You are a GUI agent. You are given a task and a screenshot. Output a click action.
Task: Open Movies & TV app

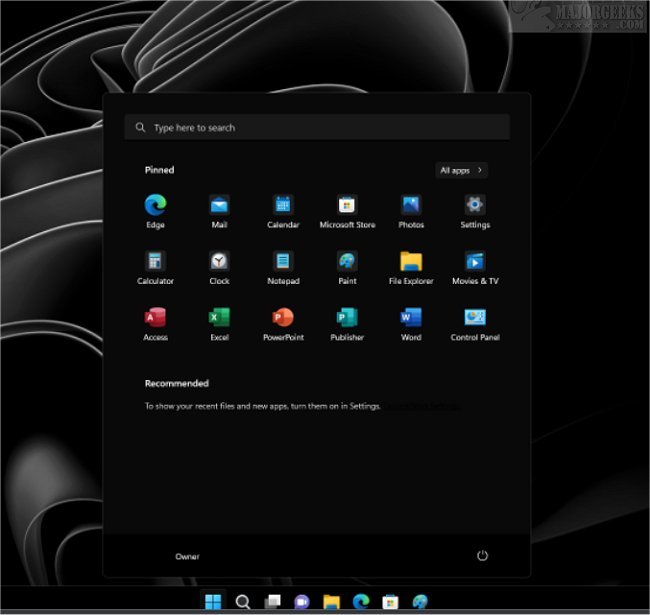coord(475,262)
